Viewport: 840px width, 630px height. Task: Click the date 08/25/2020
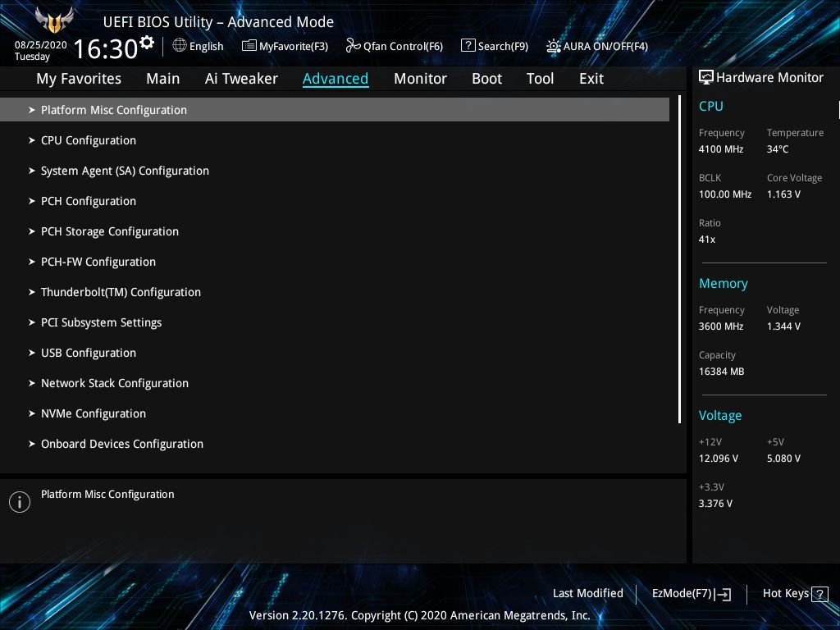(x=41, y=45)
